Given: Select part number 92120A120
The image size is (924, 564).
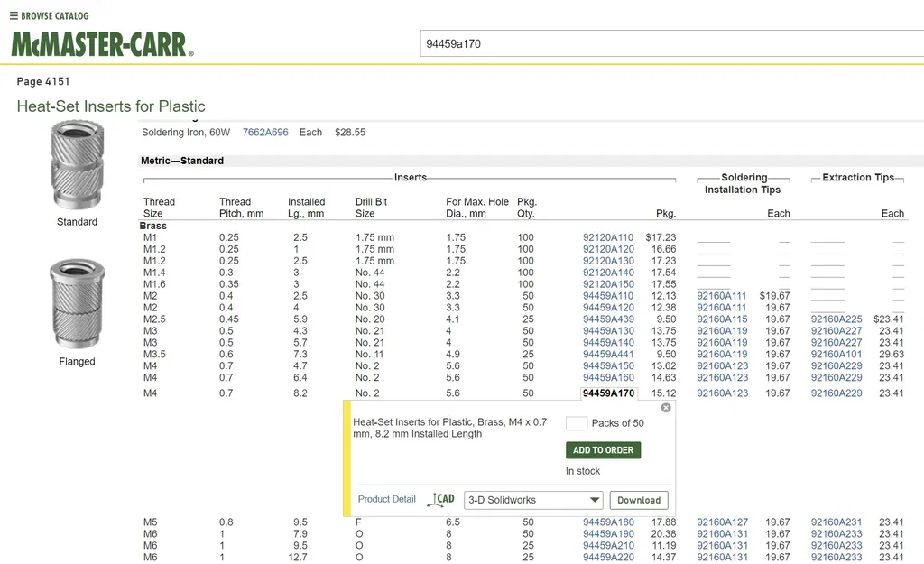Looking at the screenshot, I should click(x=608, y=249).
